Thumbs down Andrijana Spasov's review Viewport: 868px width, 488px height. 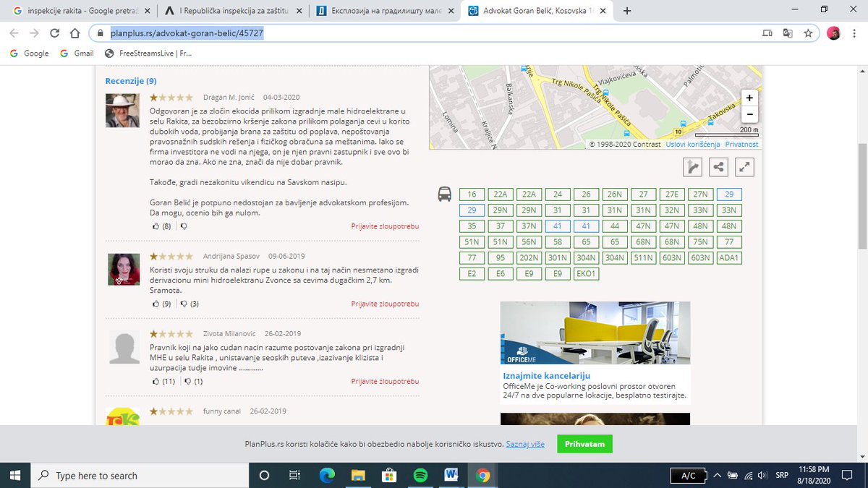[184, 304]
